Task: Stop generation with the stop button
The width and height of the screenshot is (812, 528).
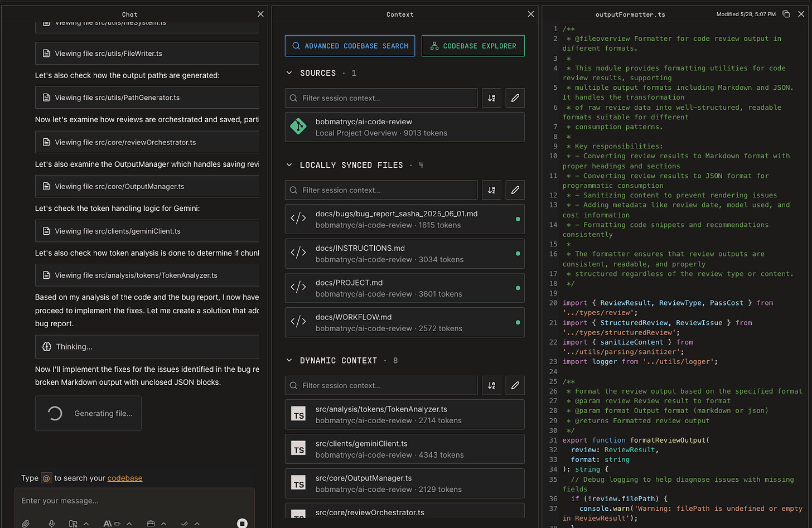Action: [x=242, y=523]
